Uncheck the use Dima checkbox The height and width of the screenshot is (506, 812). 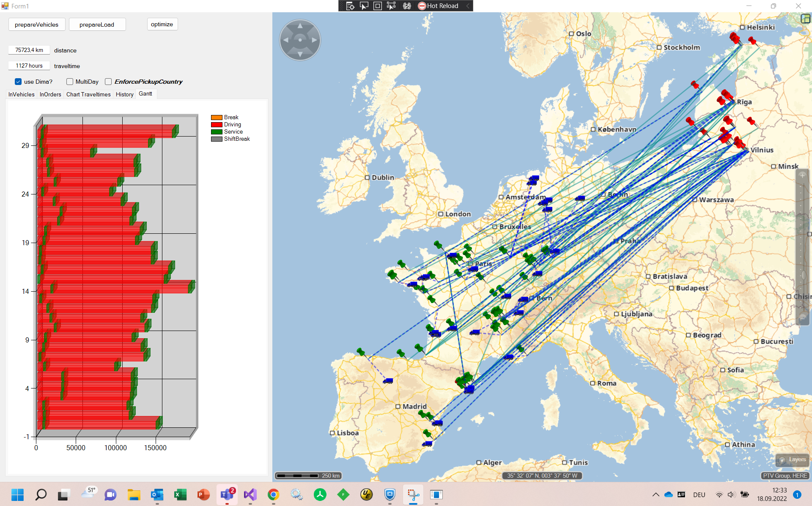[18, 82]
